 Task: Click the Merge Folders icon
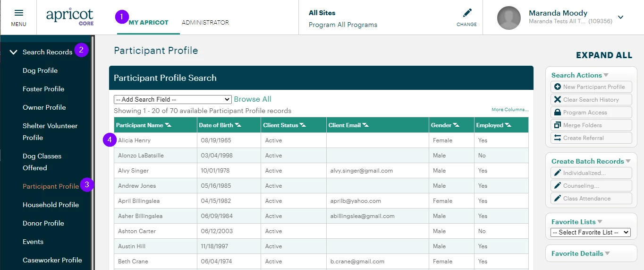[x=558, y=125]
